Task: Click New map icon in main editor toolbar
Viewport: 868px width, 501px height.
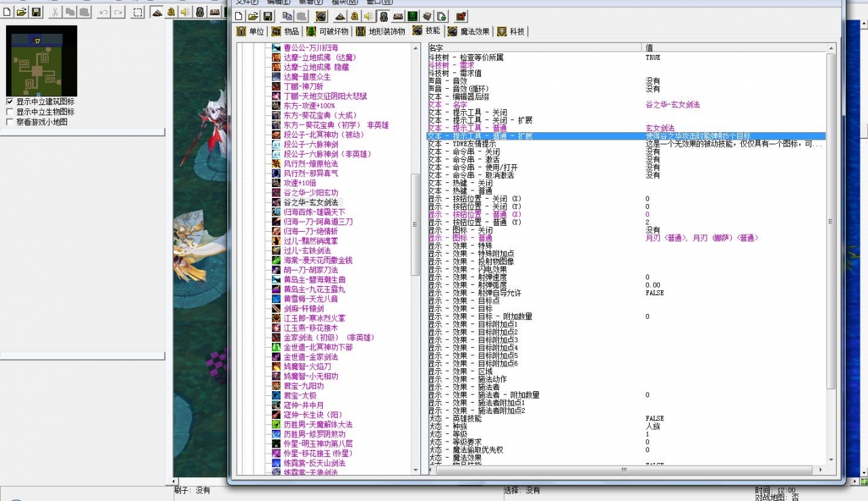Action: pos(7,12)
